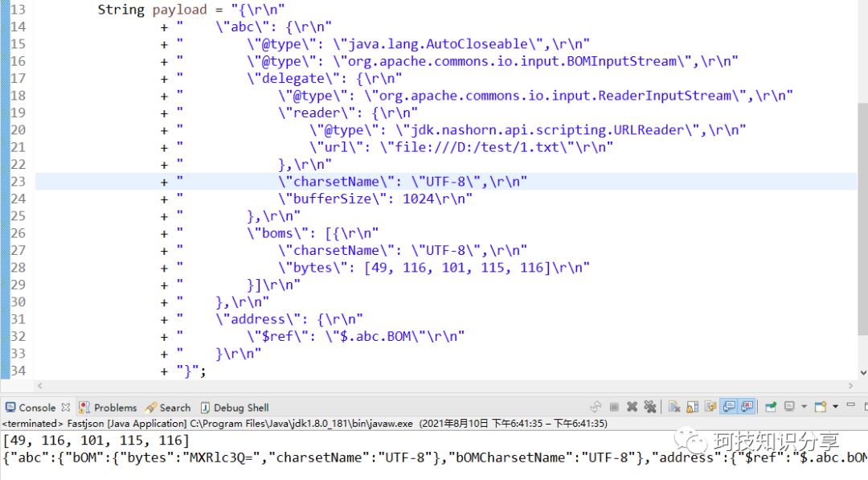Click the editor horizontal scrollbar right arrow
868x480 pixels.
click(x=851, y=386)
